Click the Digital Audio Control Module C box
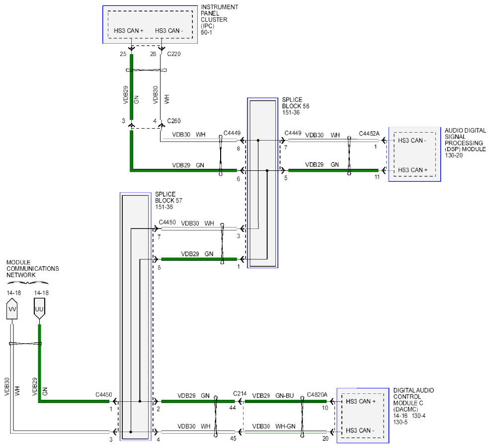 [x=363, y=415]
